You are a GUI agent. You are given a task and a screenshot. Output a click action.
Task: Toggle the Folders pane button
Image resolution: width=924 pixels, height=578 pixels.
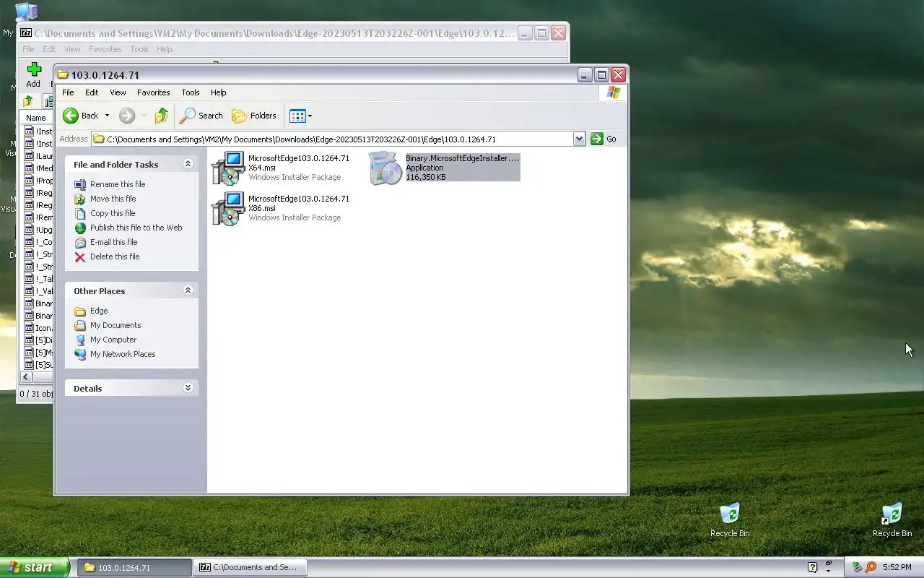coord(254,116)
